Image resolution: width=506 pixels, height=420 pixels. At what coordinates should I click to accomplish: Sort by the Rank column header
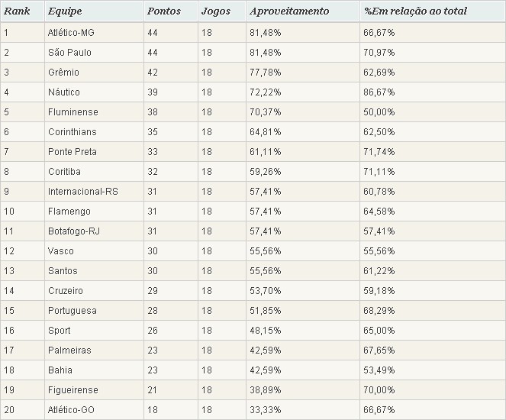[x=16, y=11]
